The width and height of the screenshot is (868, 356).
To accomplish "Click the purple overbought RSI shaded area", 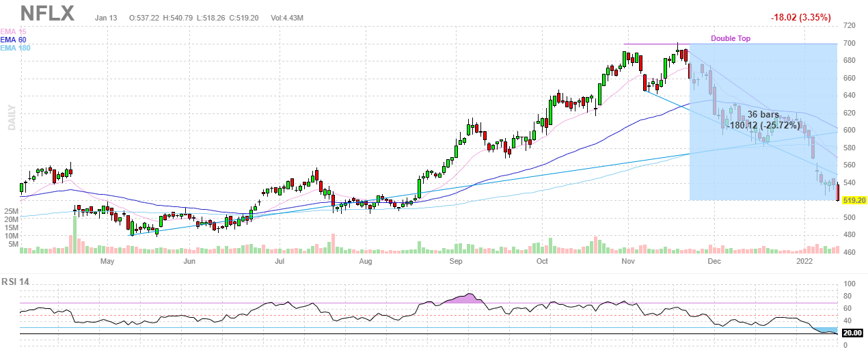I will [466, 299].
